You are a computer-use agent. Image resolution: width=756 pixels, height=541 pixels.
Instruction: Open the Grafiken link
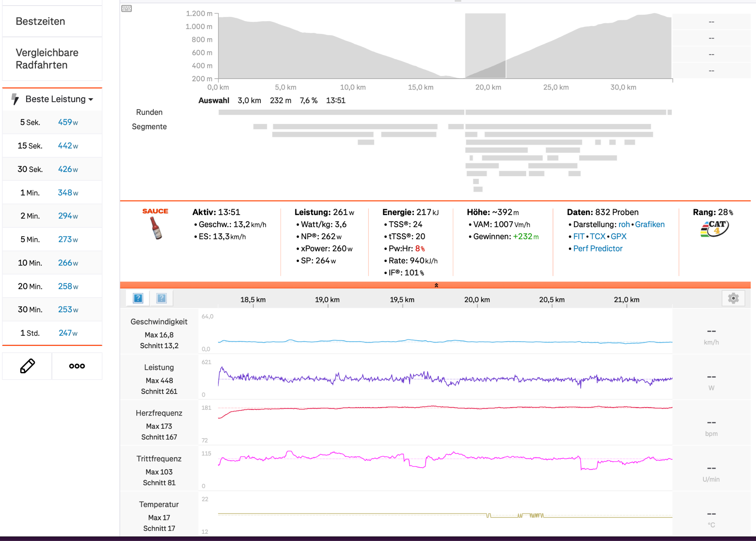[x=649, y=224]
